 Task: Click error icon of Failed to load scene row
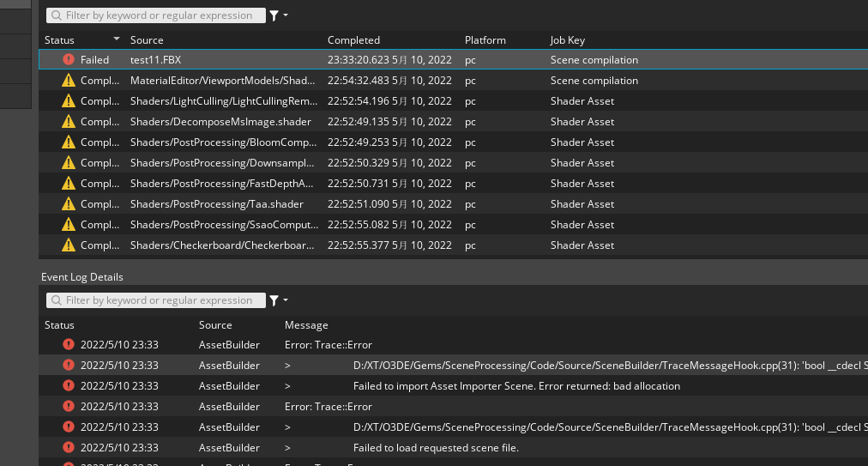(68, 447)
